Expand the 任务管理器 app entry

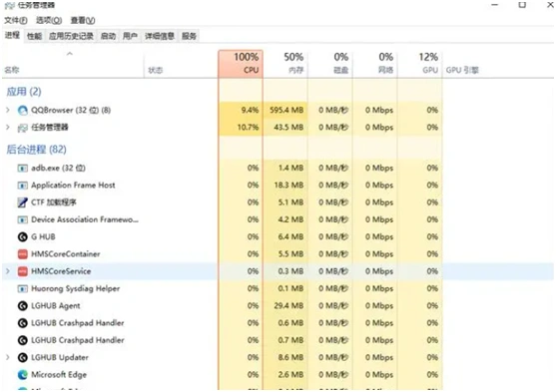click(x=8, y=128)
